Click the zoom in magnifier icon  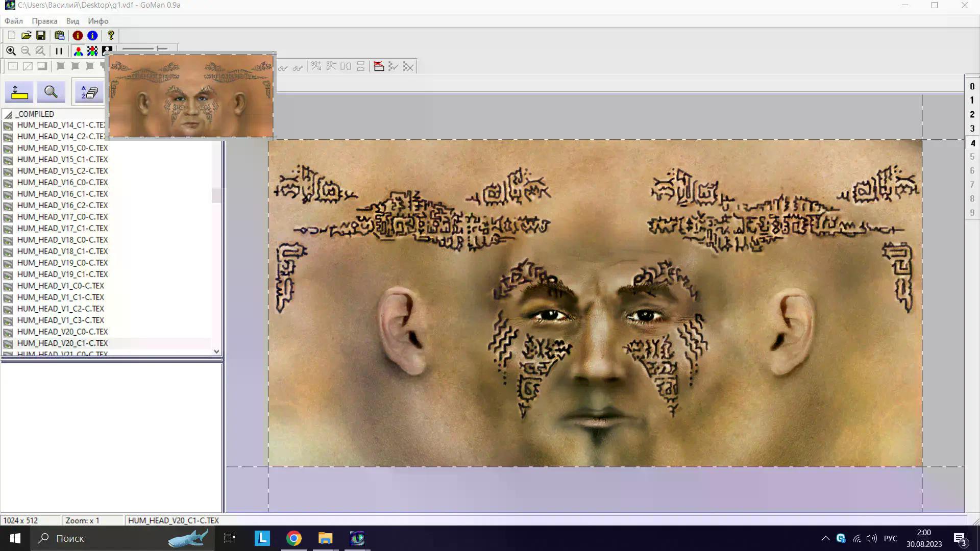tap(11, 51)
